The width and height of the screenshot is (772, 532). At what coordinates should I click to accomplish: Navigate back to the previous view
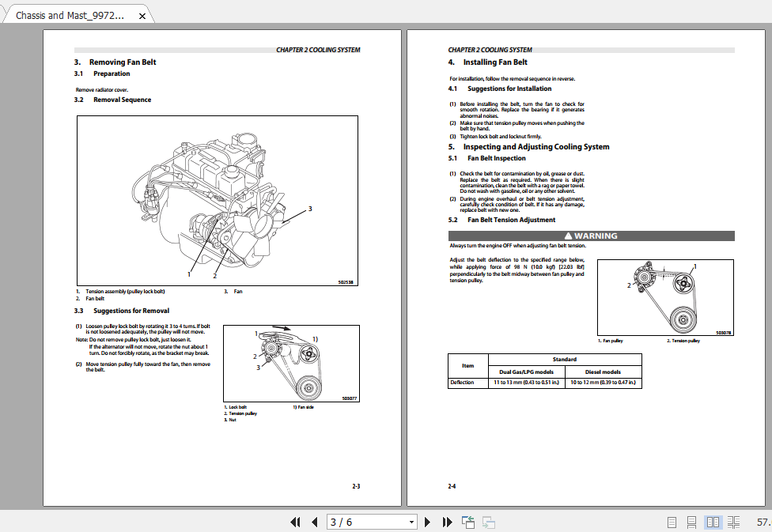(x=466, y=523)
